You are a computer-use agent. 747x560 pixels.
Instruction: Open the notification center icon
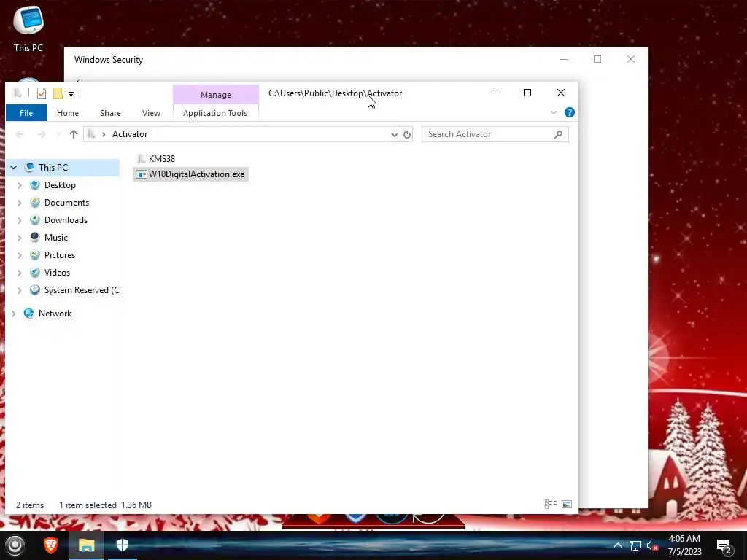pyautogui.click(x=724, y=546)
